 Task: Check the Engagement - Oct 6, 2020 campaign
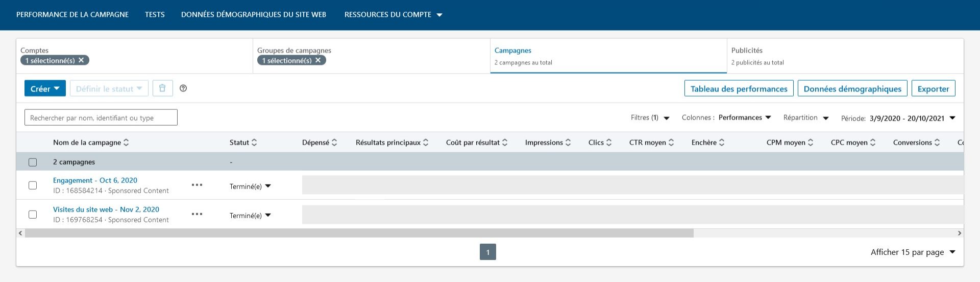point(33,185)
